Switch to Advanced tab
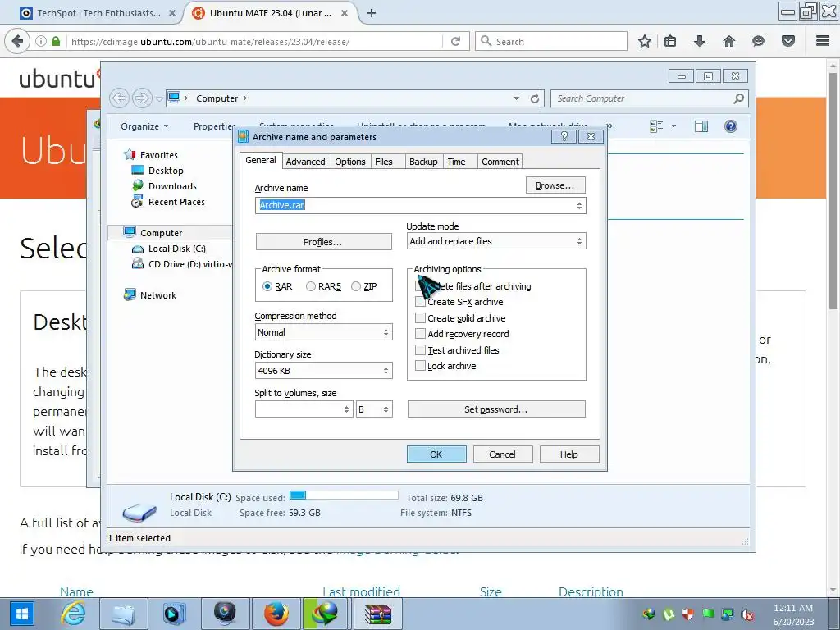Image resolution: width=840 pixels, height=630 pixels. (x=305, y=162)
